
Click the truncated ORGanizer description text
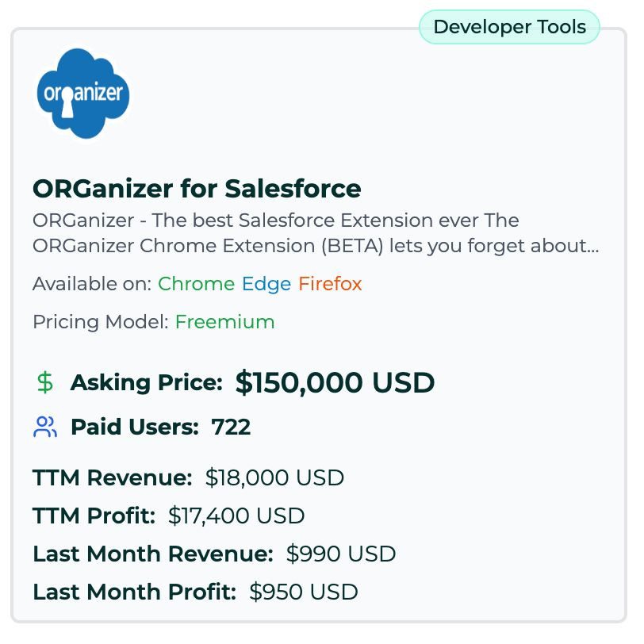click(316, 233)
